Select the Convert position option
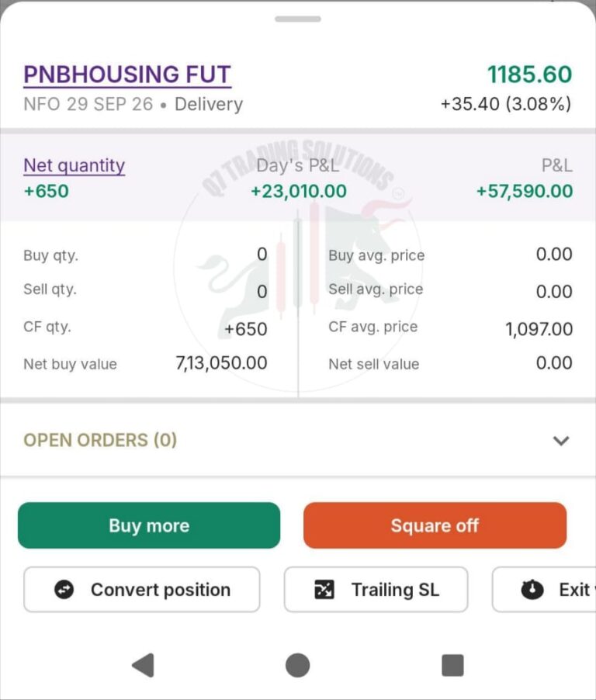The height and width of the screenshot is (700, 596). pyautogui.click(x=141, y=589)
